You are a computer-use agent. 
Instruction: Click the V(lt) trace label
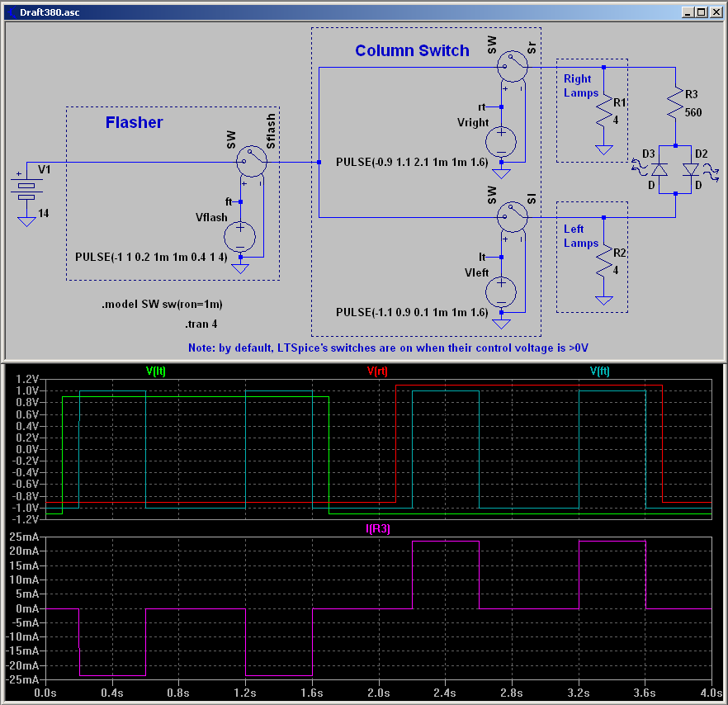pos(155,371)
